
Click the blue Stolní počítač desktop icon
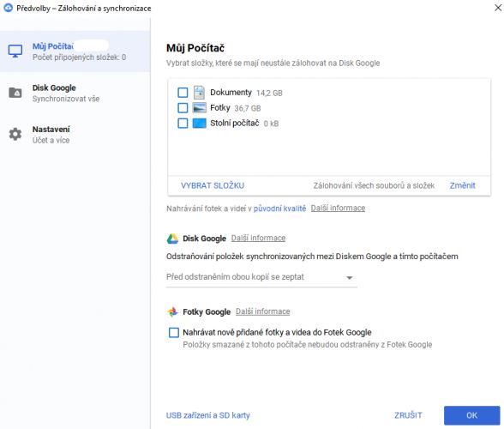(x=199, y=124)
